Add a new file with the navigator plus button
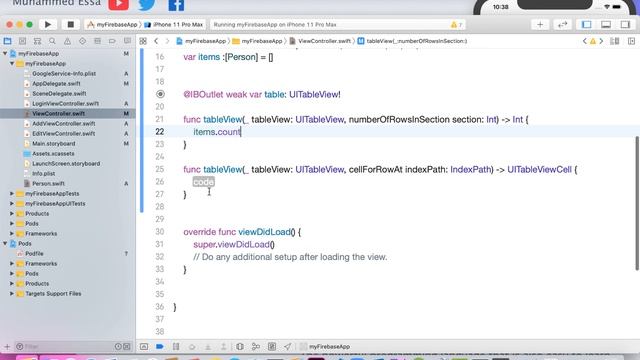The height and width of the screenshot is (360, 640). (7, 347)
